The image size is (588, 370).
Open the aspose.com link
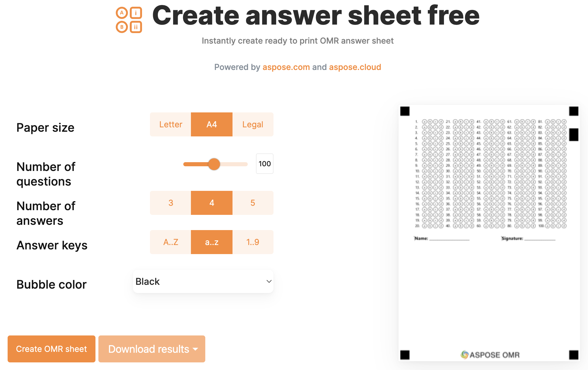click(286, 67)
